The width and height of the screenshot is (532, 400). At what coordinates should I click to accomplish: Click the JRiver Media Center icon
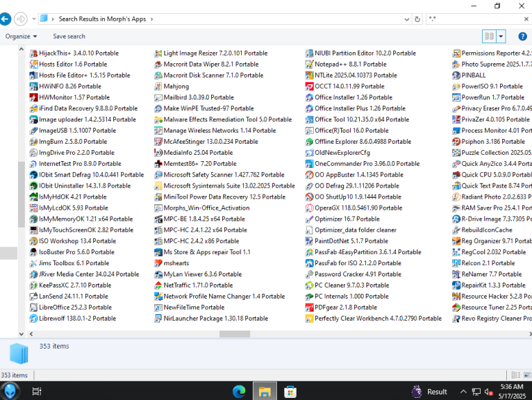click(x=33, y=274)
